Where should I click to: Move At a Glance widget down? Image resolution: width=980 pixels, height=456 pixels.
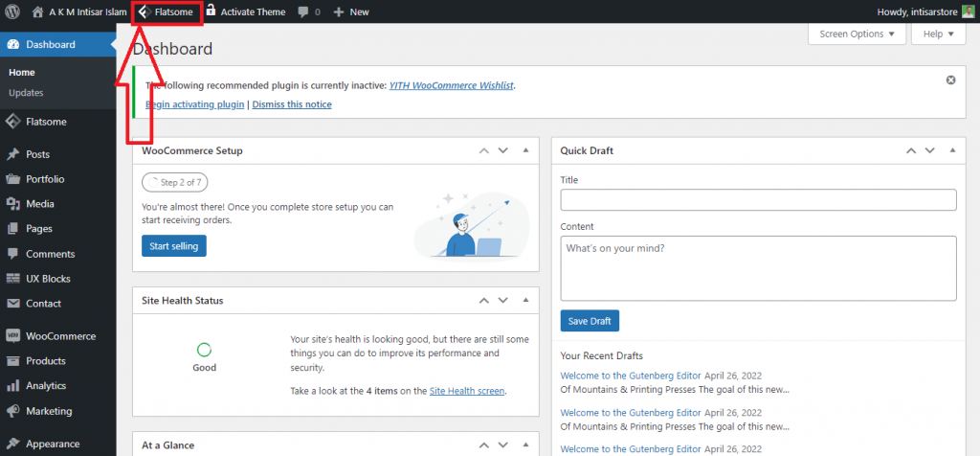coord(503,445)
